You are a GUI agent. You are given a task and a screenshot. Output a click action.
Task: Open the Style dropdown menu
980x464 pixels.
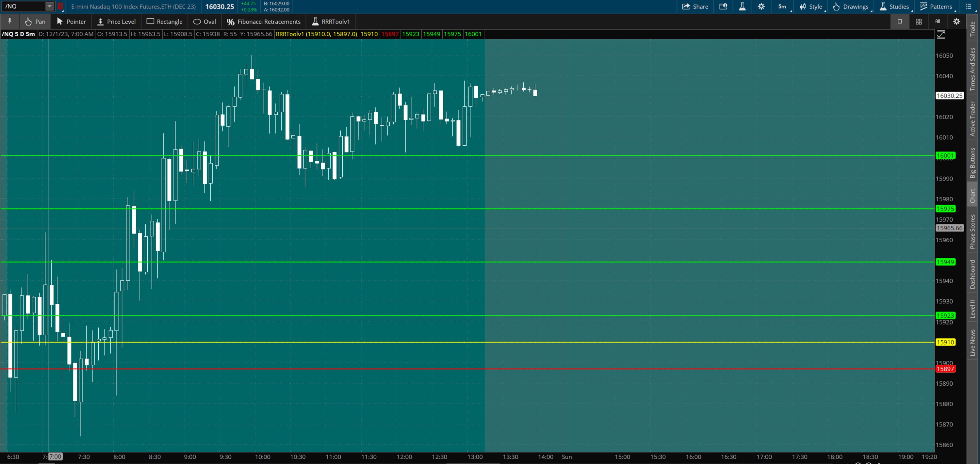click(811, 7)
